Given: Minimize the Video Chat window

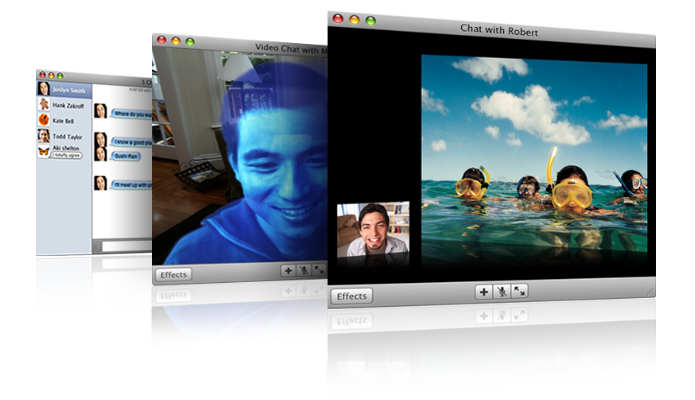Looking at the screenshot, I should [x=175, y=40].
